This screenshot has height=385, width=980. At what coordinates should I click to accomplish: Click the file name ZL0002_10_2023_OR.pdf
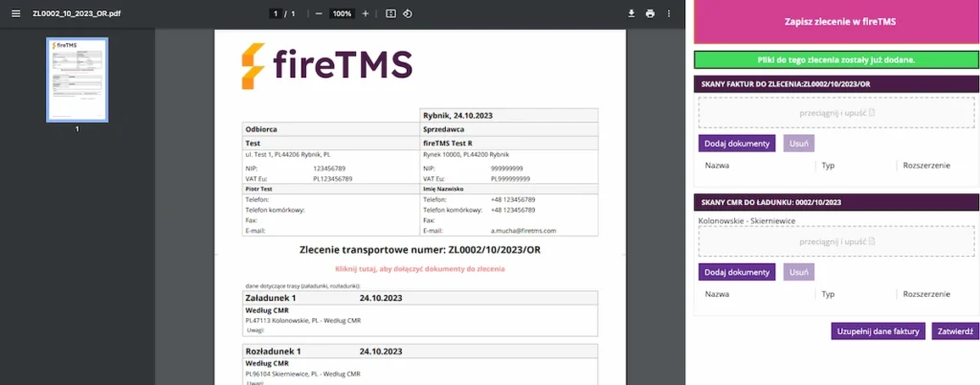click(x=77, y=13)
